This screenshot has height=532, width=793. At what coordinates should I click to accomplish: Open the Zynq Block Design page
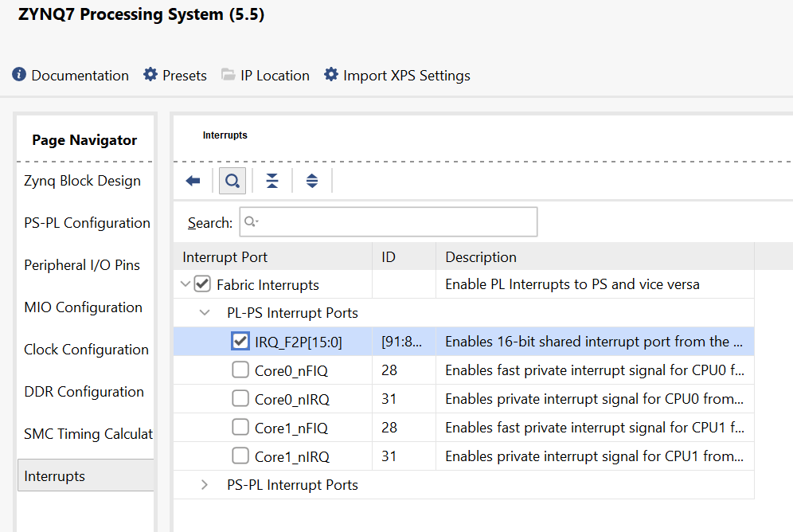pyautogui.click(x=83, y=181)
